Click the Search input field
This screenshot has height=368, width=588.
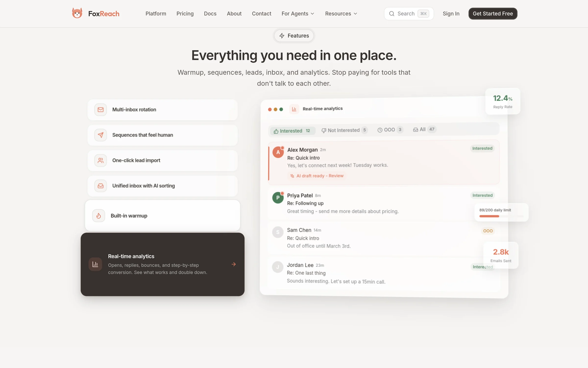click(x=409, y=14)
